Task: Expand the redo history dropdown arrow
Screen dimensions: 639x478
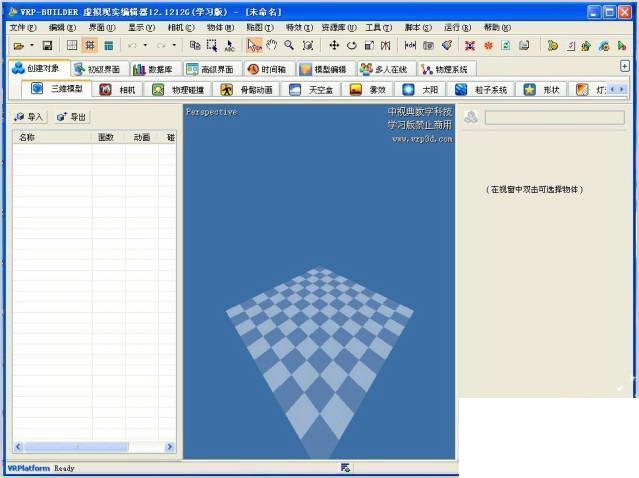Action: click(x=174, y=45)
